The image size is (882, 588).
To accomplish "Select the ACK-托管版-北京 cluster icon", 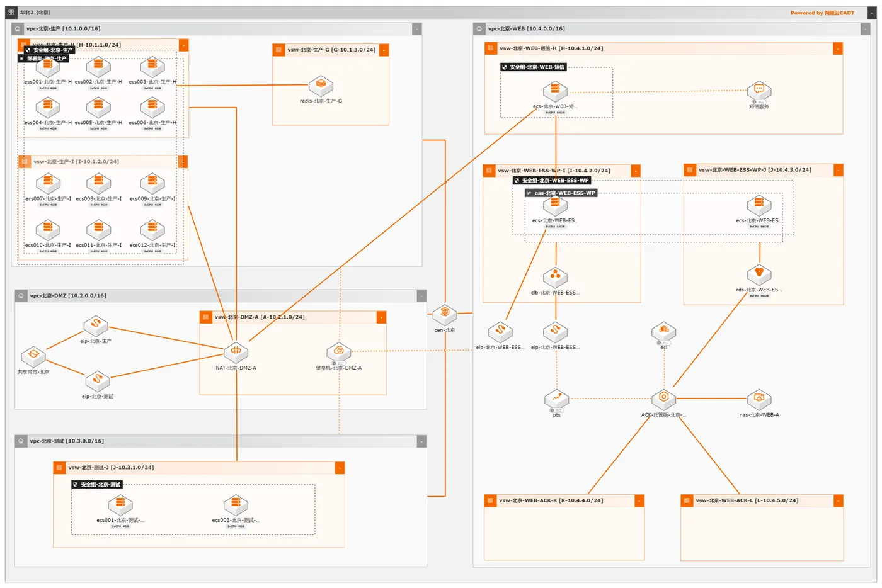I will 663,399.
